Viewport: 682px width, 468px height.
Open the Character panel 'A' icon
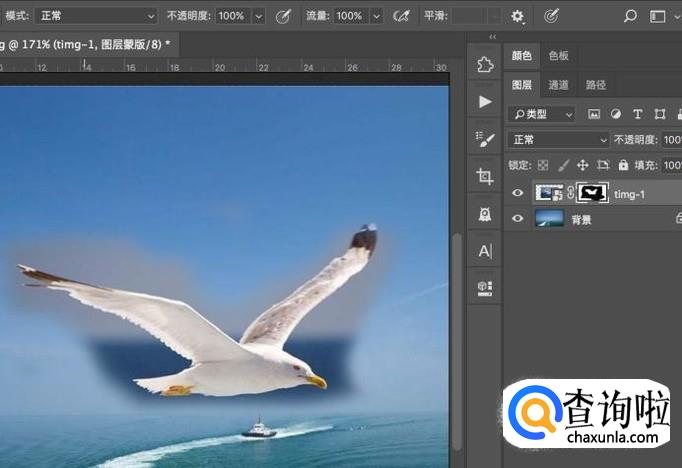click(485, 251)
